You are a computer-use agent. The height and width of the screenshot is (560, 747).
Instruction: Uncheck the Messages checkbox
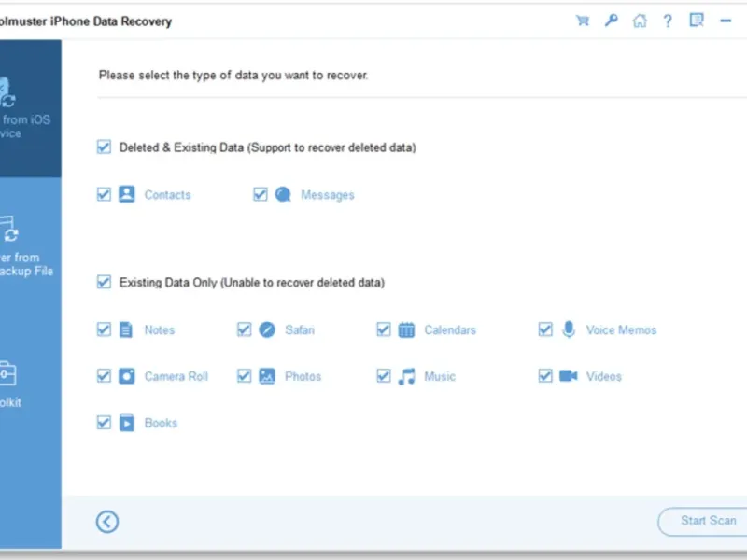tap(261, 194)
